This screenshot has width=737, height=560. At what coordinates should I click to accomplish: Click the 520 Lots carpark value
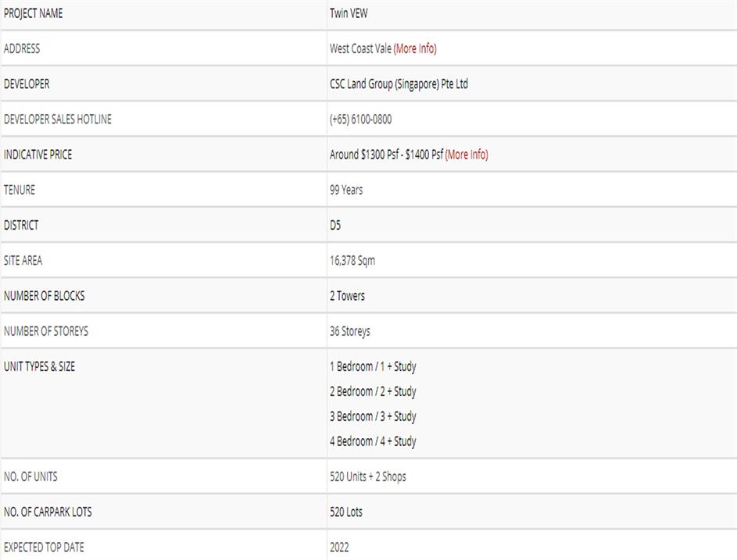[x=345, y=512]
